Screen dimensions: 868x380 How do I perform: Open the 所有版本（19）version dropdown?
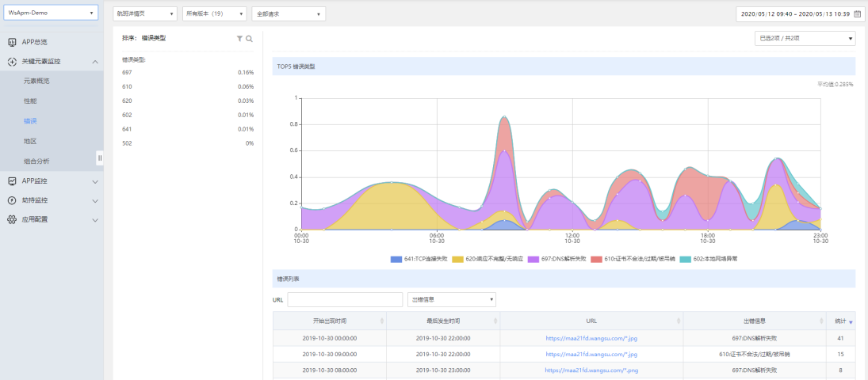pos(215,13)
